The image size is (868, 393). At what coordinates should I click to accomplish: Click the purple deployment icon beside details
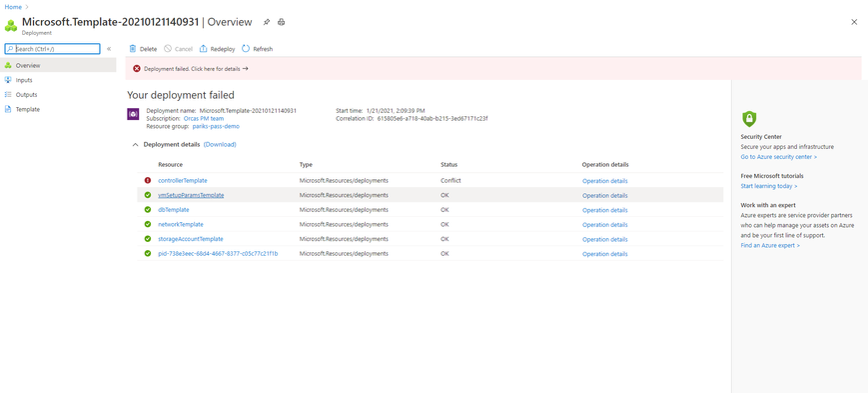click(134, 114)
